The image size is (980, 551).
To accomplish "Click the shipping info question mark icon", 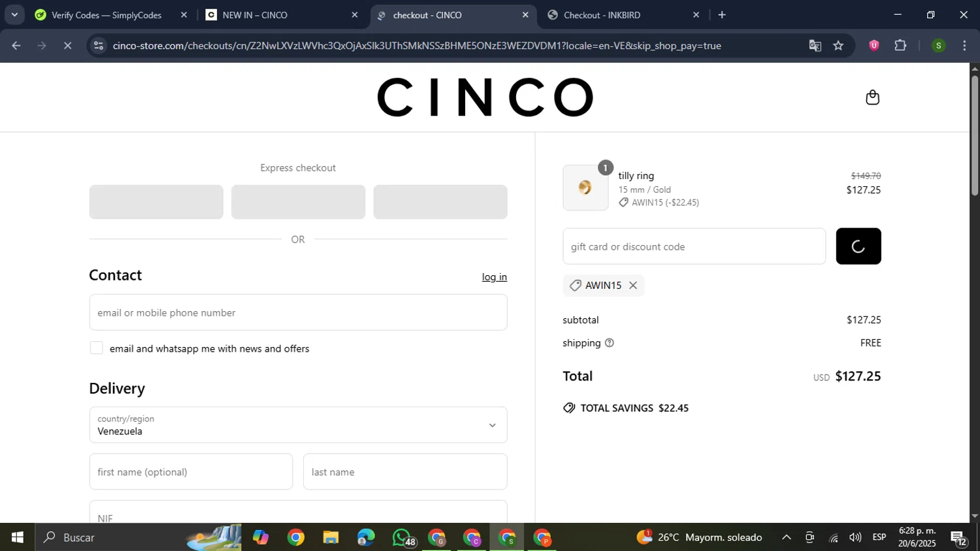I will tap(610, 343).
